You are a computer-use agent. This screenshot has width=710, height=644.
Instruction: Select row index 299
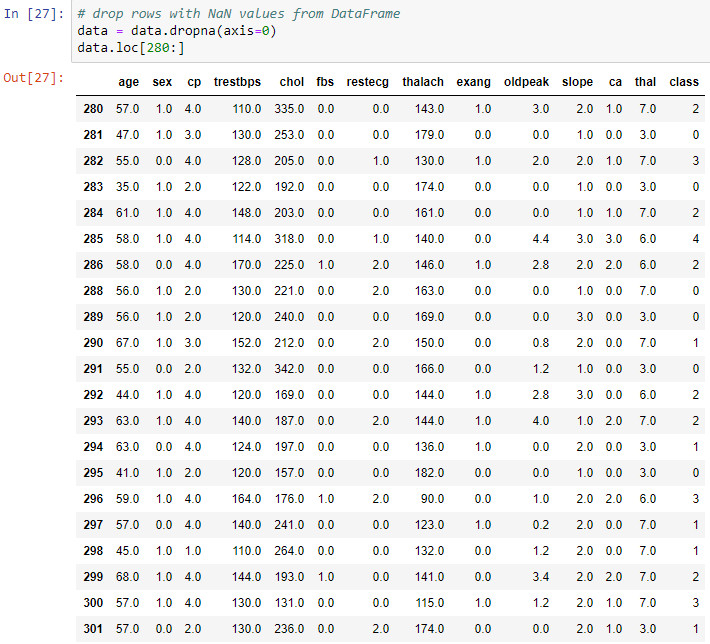(93, 577)
